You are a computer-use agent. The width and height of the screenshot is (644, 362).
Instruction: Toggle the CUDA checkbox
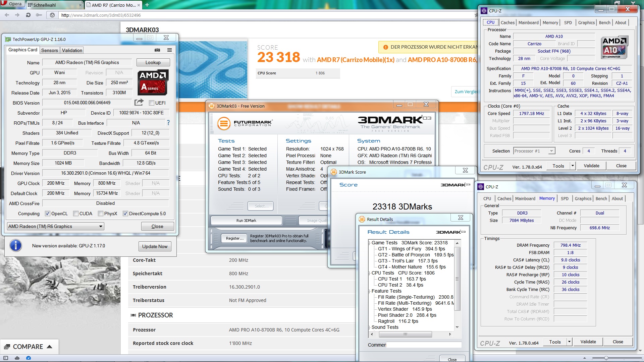point(76,214)
